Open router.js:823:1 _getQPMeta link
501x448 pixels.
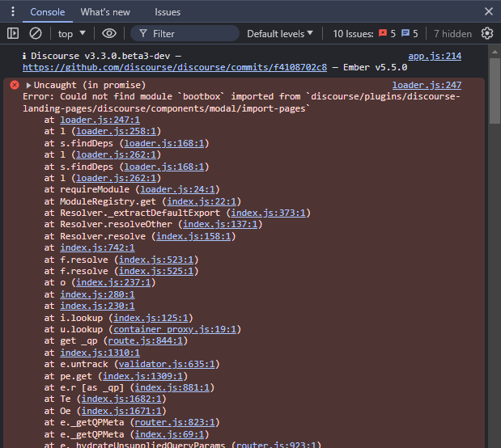tap(175, 422)
